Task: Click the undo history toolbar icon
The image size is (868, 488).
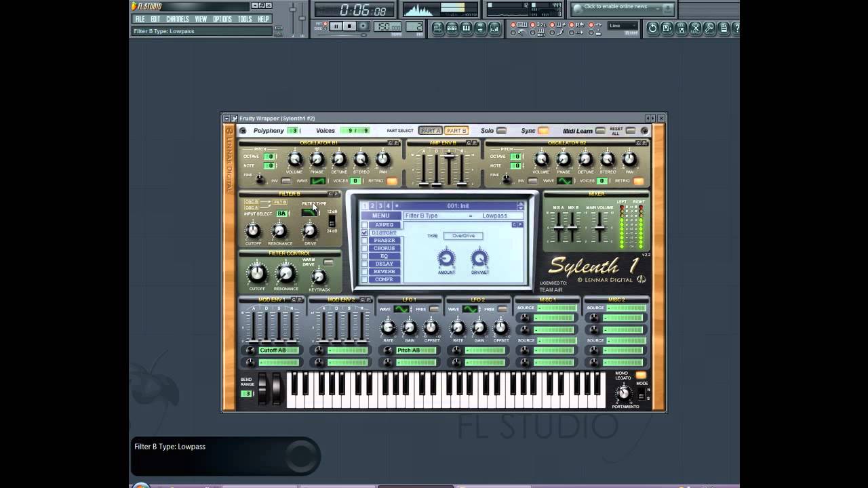Action: point(652,28)
